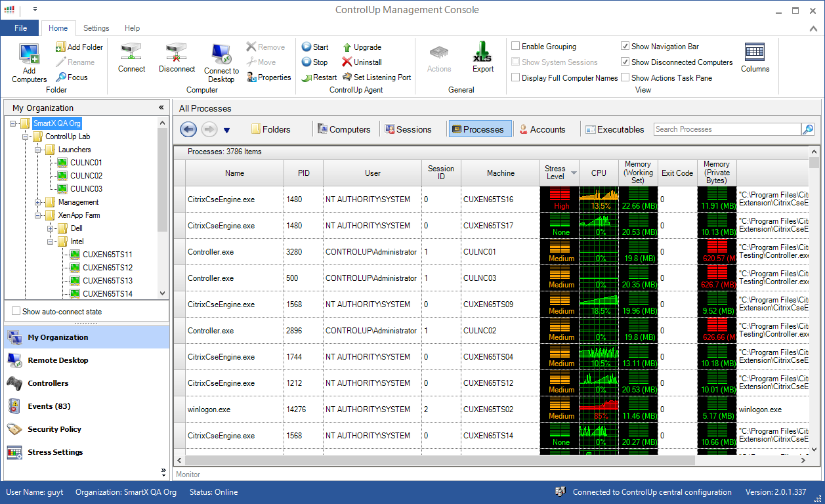The height and width of the screenshot is (504, 825).
Task: Click Set Listening Port
Action: [377, 77]
